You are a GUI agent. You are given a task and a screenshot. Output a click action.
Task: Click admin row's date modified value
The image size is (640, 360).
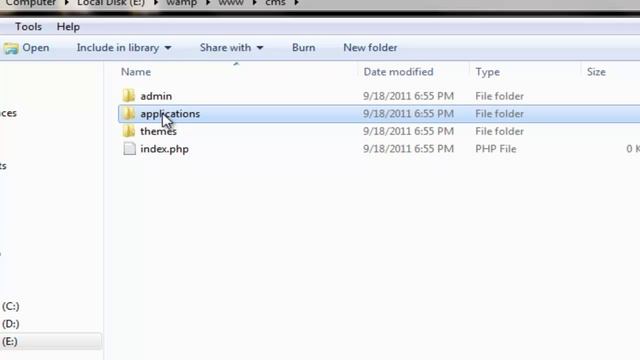(408, 96)
